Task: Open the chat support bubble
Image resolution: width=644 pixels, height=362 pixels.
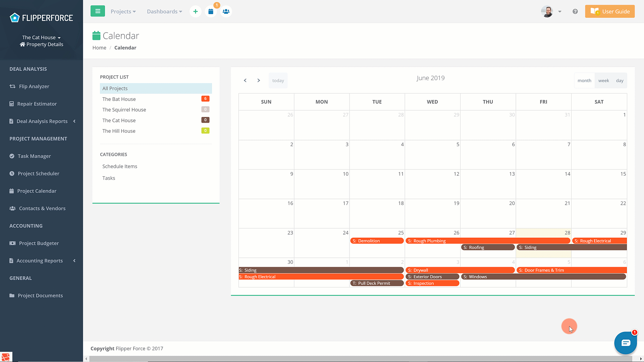Action: pos(626,343)
